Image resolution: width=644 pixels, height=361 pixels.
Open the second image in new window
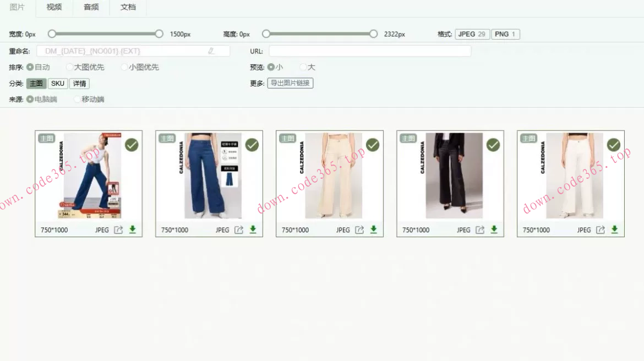click(239, 230)
